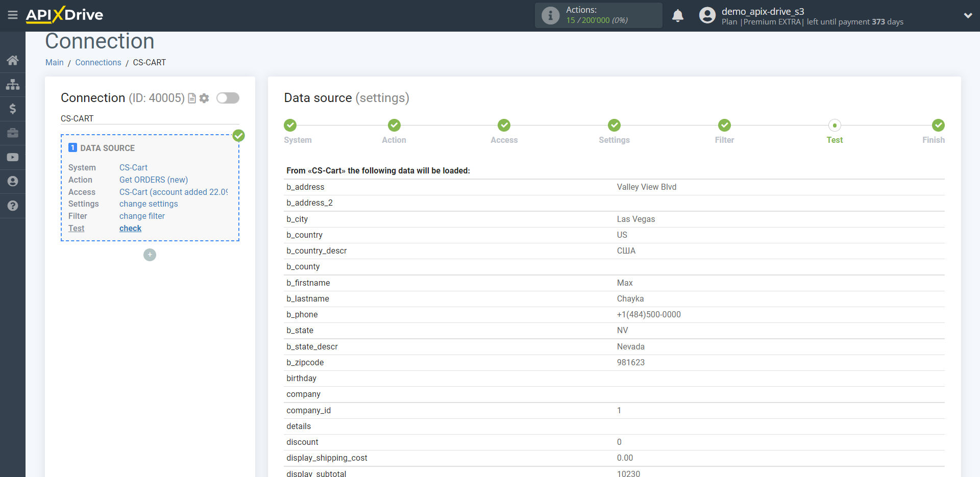Select the Nevada state value
980x477 pixels.
[630, 346]
